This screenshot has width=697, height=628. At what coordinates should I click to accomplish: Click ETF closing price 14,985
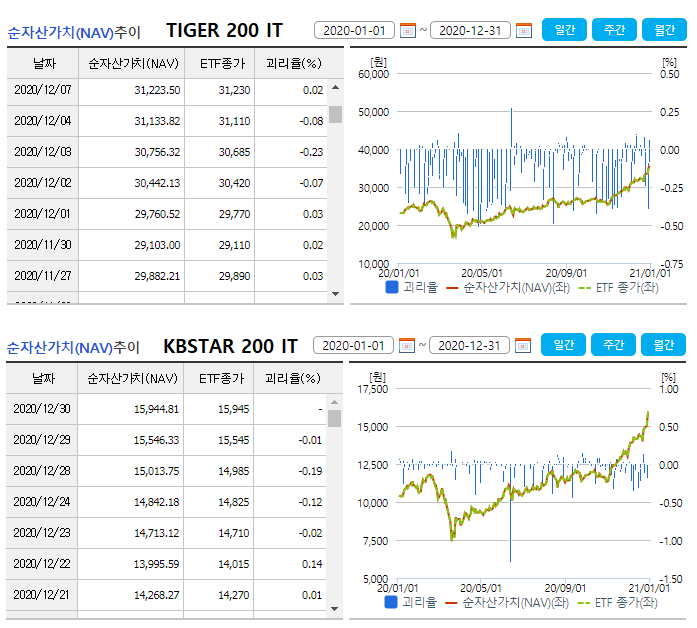[233, 471]
